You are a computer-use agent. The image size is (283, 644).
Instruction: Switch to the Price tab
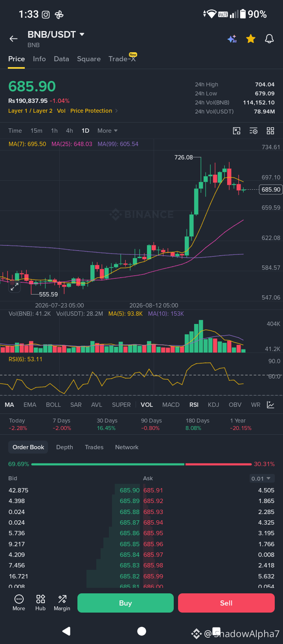pos(17,59)
